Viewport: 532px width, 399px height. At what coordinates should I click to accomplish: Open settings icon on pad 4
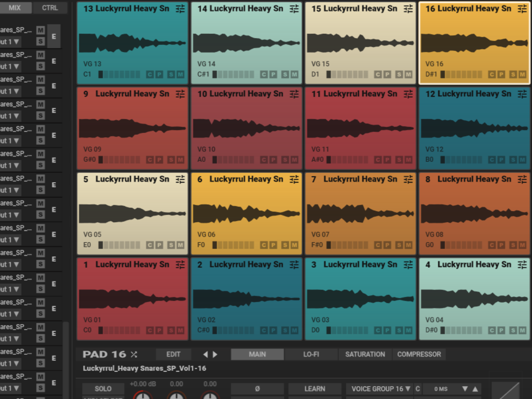[522, 264]
